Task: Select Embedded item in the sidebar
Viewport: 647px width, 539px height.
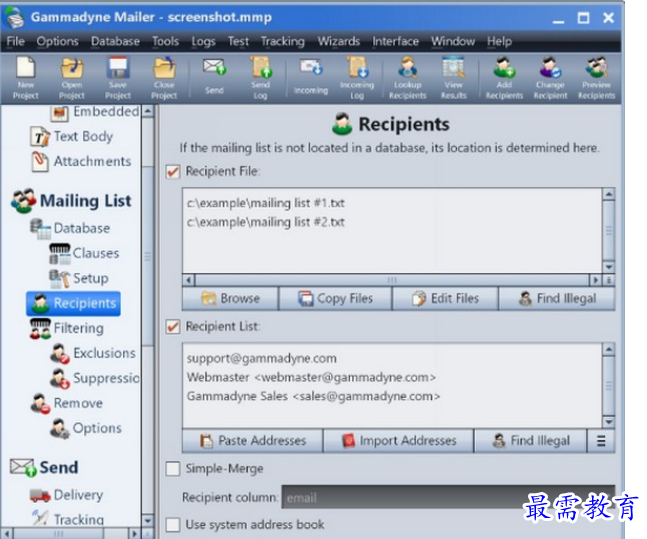Action: [95, 112]
